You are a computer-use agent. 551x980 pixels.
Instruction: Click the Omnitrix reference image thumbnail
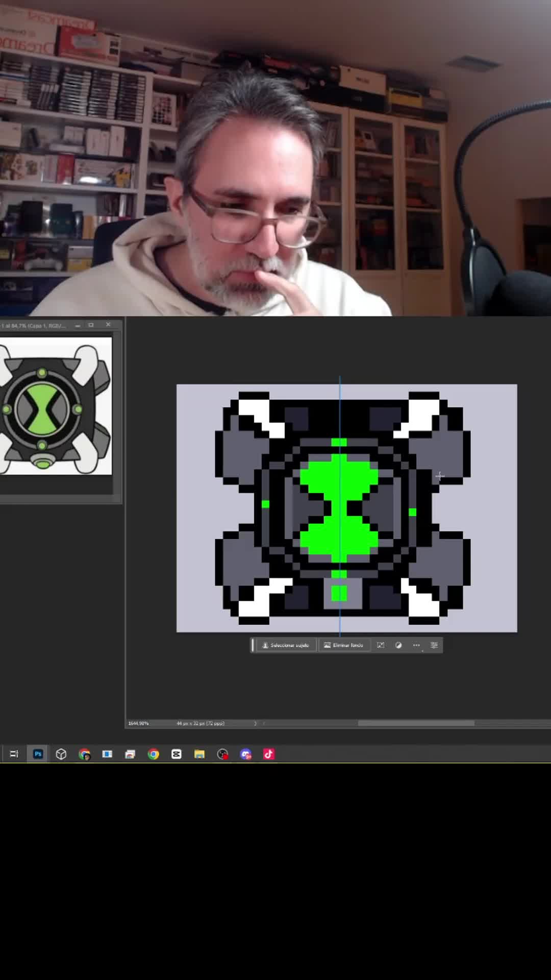coord(56,406)
